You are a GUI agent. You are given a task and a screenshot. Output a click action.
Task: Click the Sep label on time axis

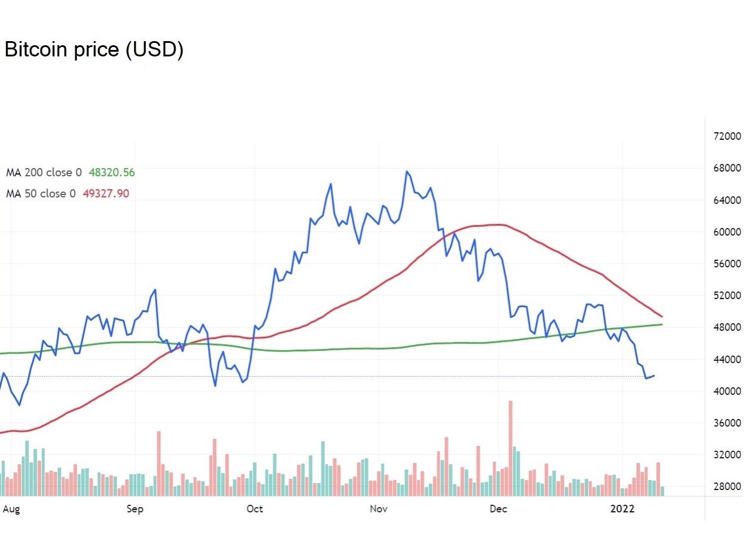(135, 509)
